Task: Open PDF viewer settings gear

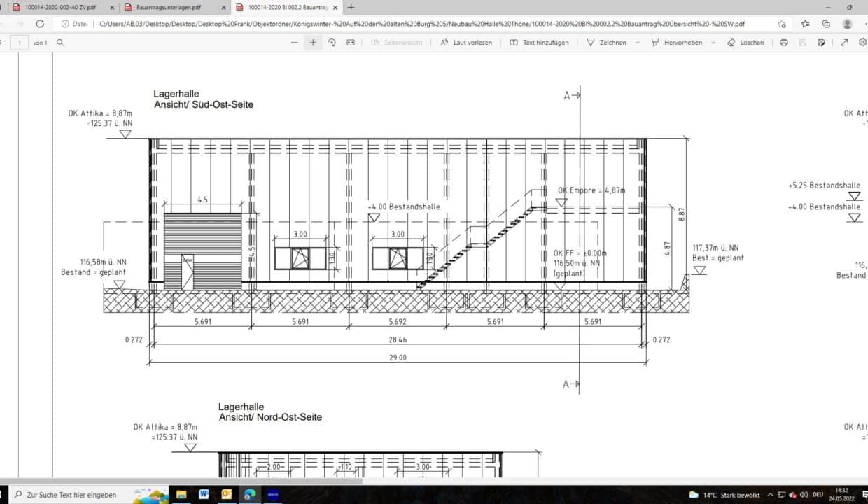Action: pos(862,43)
